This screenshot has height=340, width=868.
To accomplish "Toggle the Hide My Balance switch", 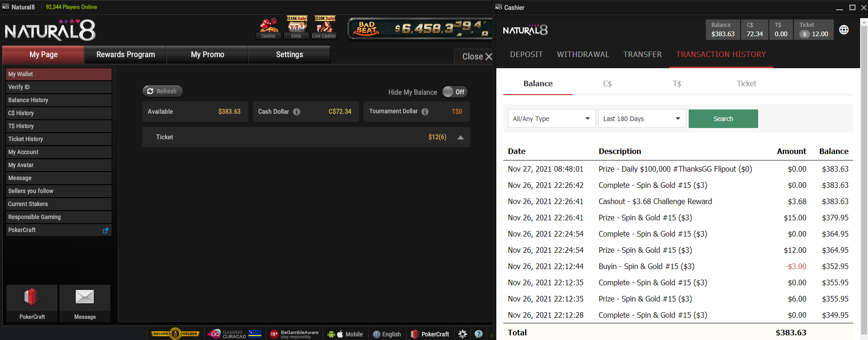I will (454, 92).
